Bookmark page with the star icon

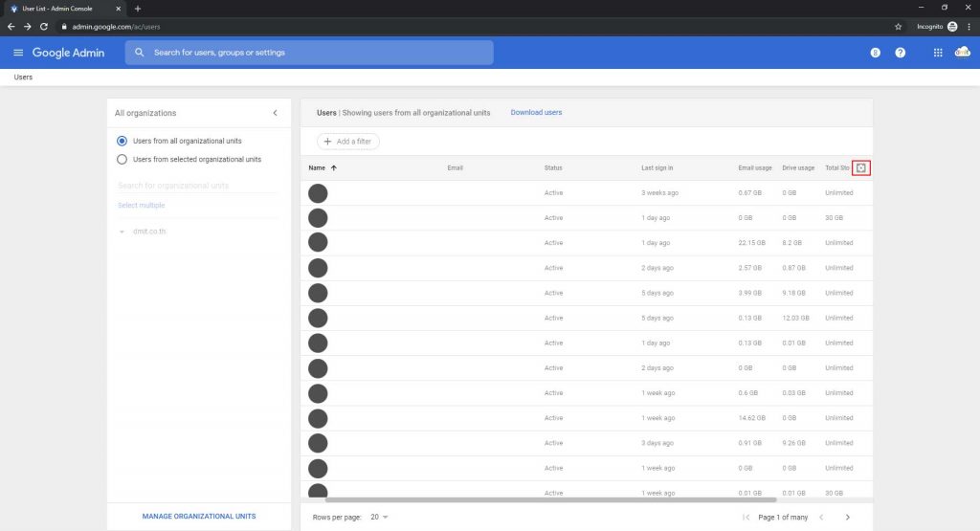898,26
